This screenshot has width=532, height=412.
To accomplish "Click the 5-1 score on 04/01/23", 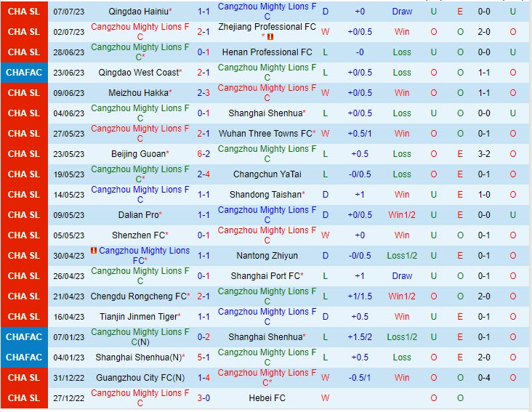I will coord(203,358).
